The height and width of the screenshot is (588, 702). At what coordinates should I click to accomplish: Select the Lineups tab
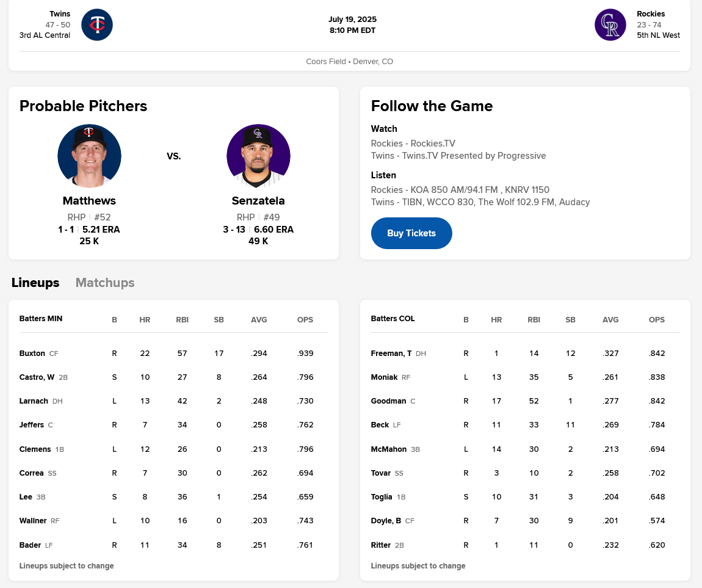[x=35, y=283]
